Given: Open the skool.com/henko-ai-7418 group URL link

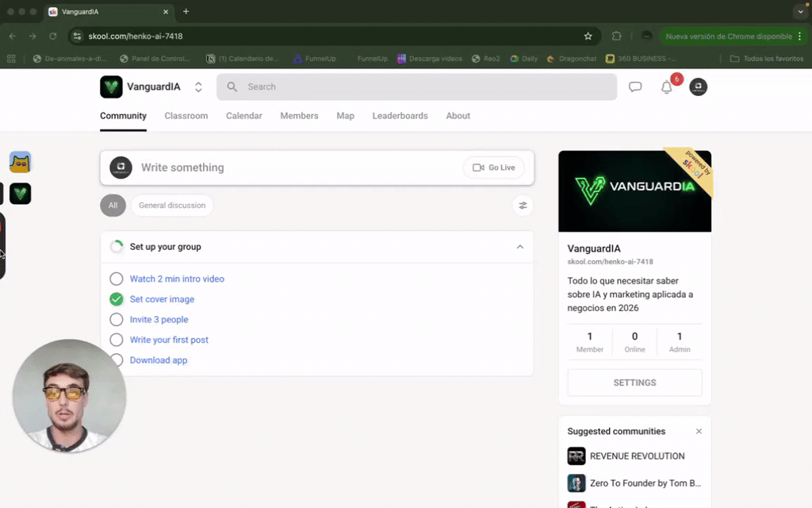Looking at the screenshot, I should point(610,262).
